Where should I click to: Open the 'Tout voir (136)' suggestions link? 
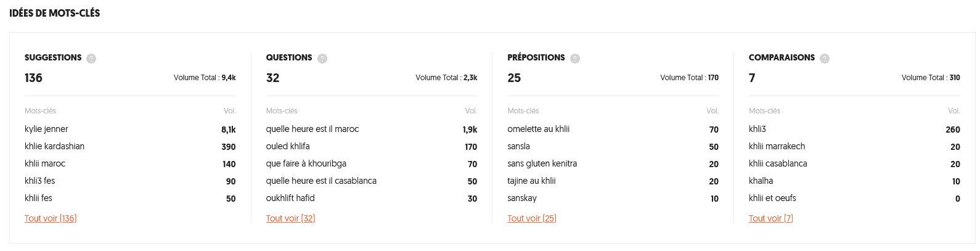click(51, 218)
